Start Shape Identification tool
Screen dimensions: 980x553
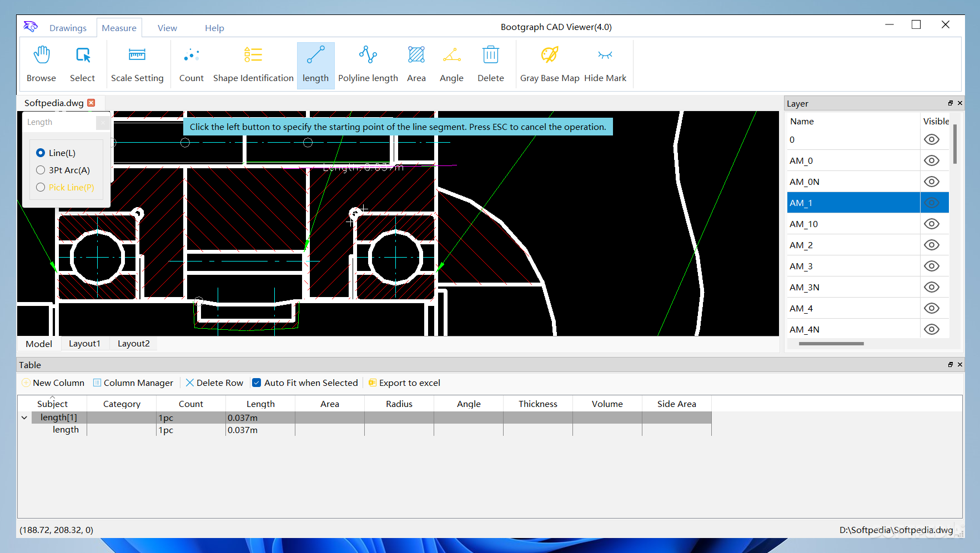click(x=253, y=64)
